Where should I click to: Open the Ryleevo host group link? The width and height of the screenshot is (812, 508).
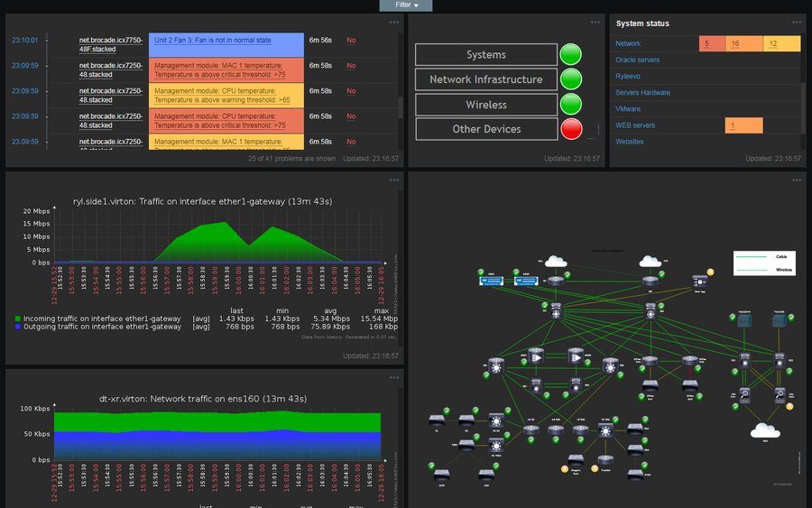pos(628,76)
